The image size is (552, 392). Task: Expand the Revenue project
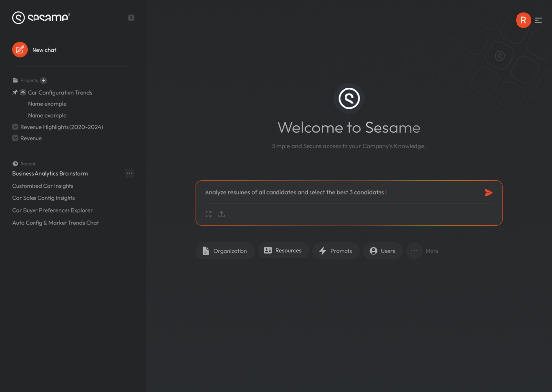15,138
